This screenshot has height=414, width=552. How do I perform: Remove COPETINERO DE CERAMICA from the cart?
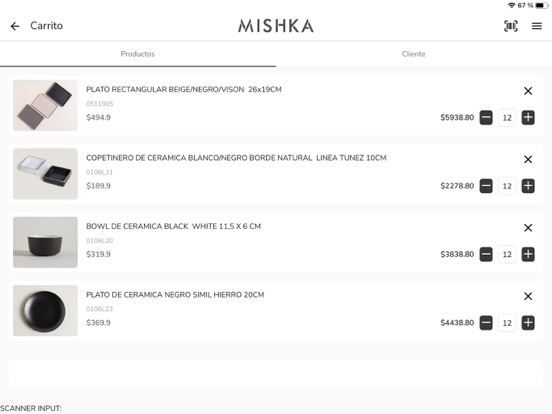coord(528,159)
